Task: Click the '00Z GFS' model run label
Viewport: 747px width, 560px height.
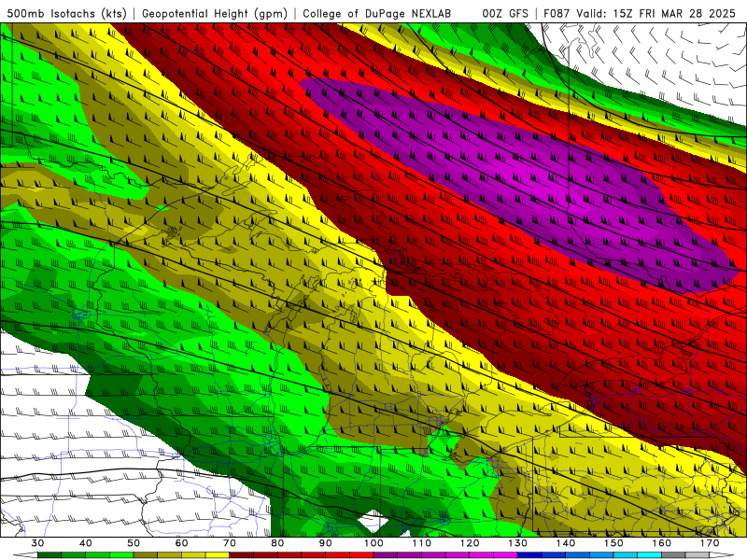Action: coord(505,13)
